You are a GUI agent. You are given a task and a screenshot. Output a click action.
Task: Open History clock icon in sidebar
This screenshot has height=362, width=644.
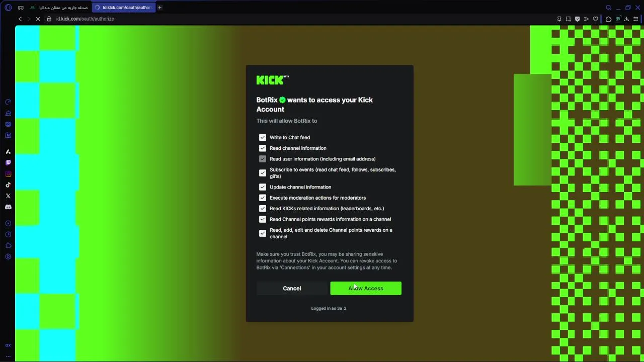(x=8, y=235)
